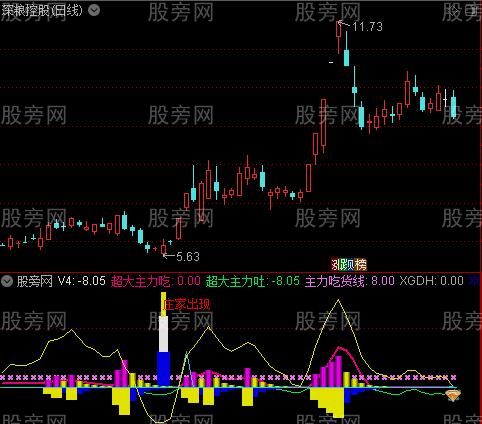Open the dropdown beside 深粮控股(日线) title
Screen dimensions: 482x424
coord(94,10)
